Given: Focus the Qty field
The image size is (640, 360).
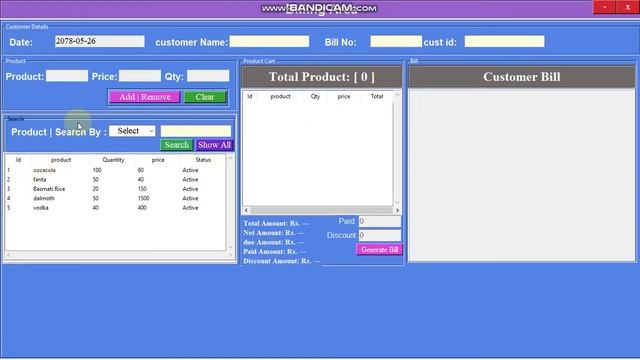Looking at the screenshot, I should click(x=208, y=76).
